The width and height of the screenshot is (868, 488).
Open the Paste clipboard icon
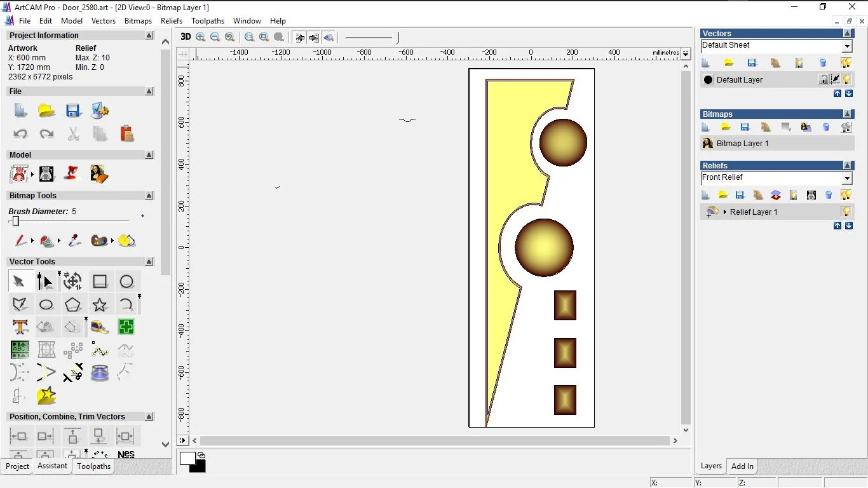(x=126, y=134)
